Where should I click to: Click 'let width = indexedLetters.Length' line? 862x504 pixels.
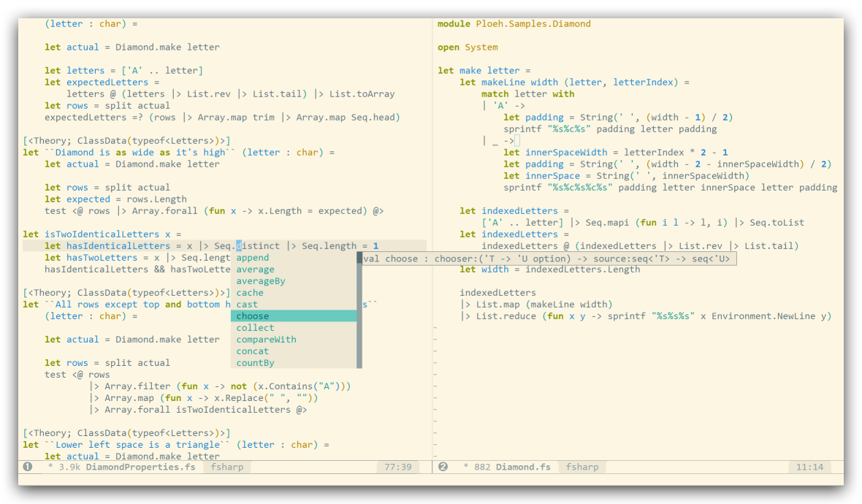(550, 270)
